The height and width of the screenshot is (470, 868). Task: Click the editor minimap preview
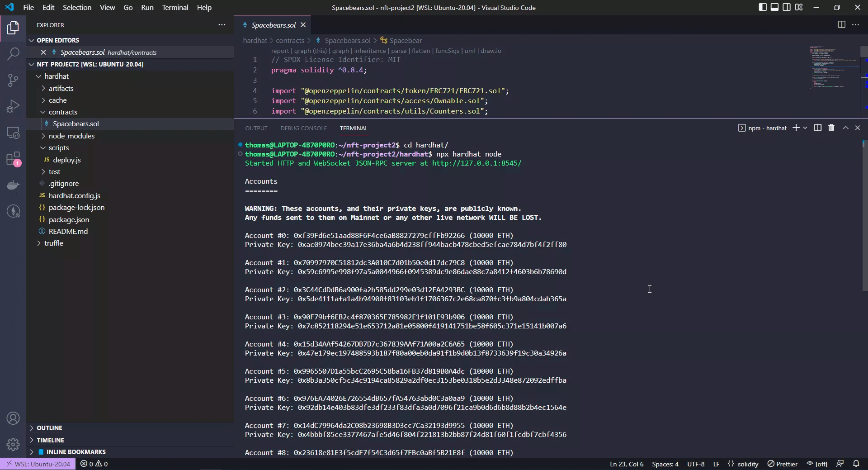point(834,66)
